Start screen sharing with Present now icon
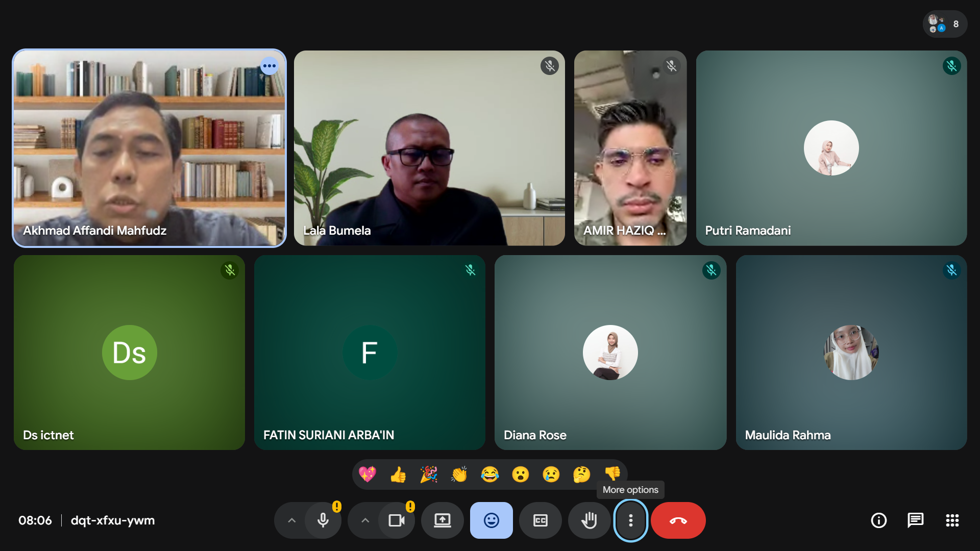The width and height of the screenshot is (980, 551). coord(442,520)
